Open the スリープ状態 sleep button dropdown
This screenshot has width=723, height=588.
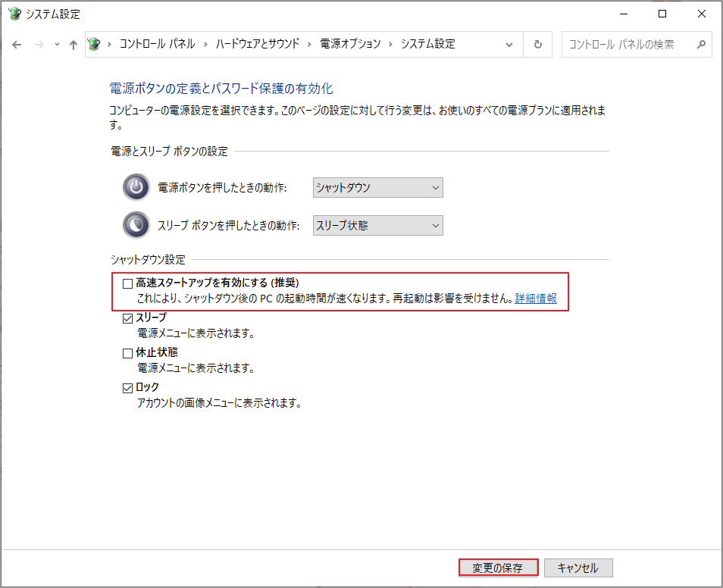tap(377, 226)
